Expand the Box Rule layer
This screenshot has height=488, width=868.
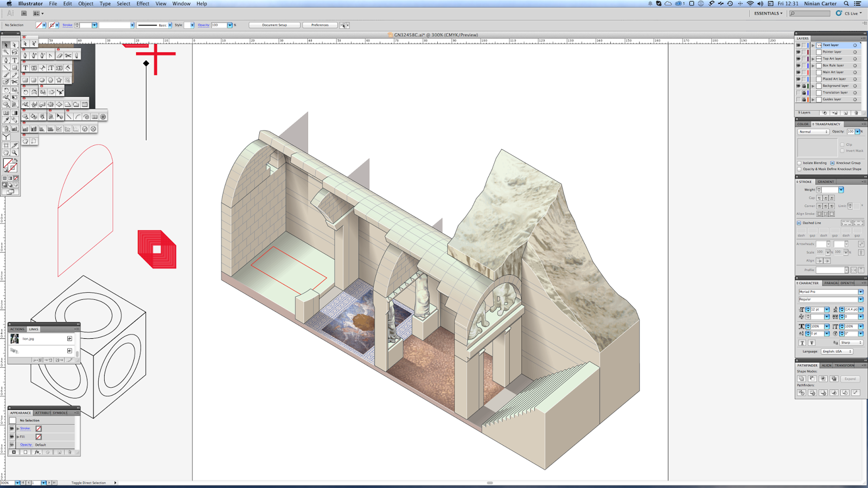[813, 66]
